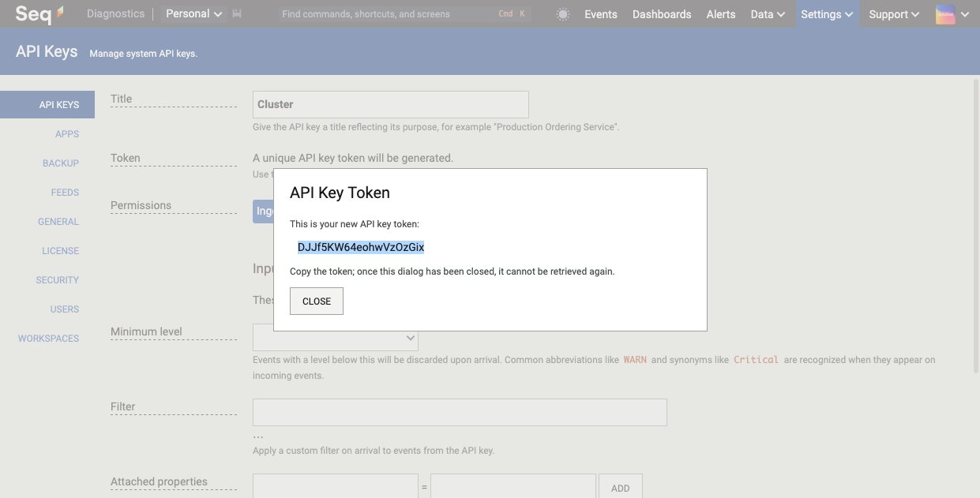Viewport: 980px width, 498px height.
Task: Click the API Key Token dialog heading
Action: 340,193
